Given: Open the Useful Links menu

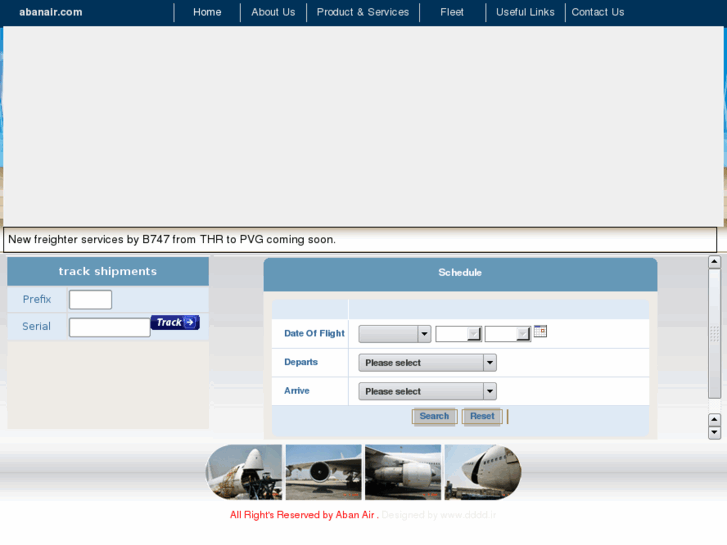Looking at the screenshot, I should pyautogui.click(x=525, y=12).
